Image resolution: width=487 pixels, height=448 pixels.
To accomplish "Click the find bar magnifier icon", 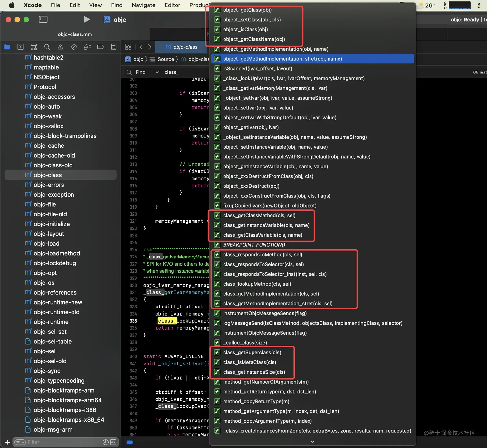I will point(129,72).
